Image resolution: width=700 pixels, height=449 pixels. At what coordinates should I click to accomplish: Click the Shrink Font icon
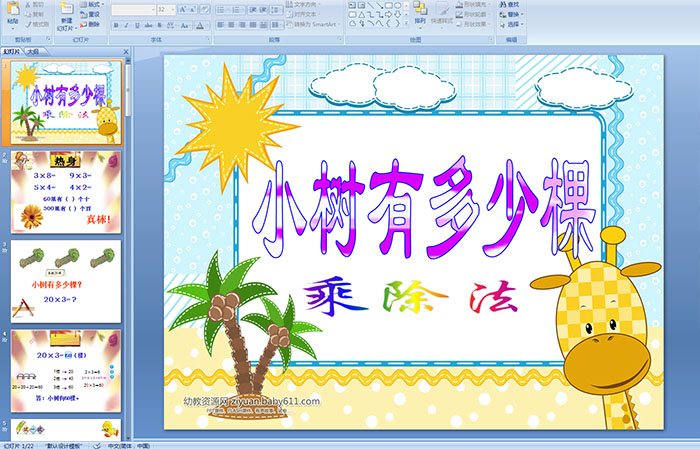coord(192,9)
